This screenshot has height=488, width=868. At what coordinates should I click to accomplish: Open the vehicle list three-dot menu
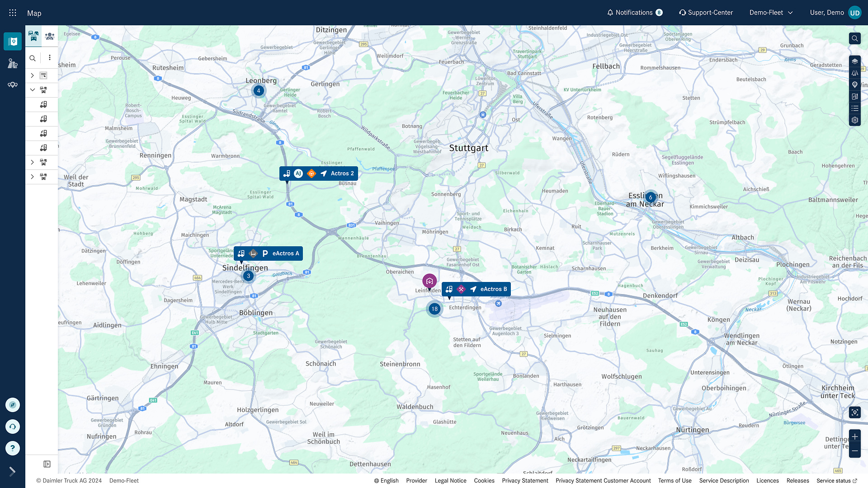[x=50, y=58]
